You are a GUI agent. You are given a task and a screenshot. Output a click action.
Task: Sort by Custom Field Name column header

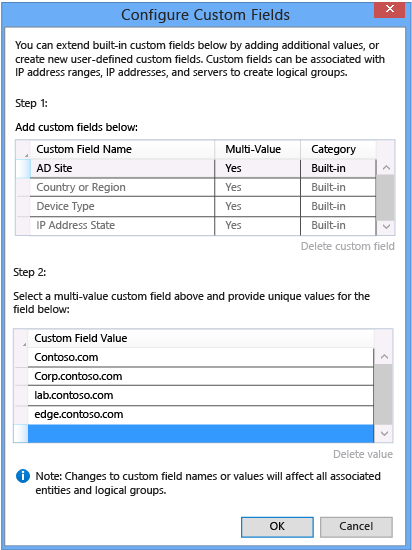[122, 149]
